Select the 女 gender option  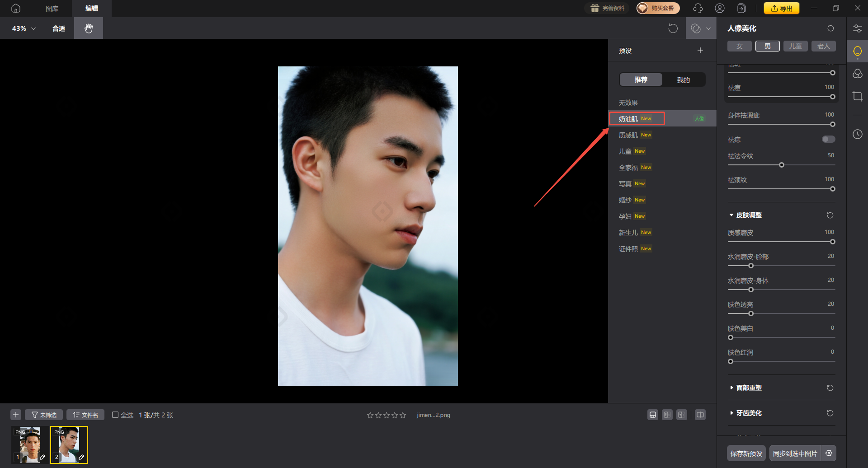739,46
